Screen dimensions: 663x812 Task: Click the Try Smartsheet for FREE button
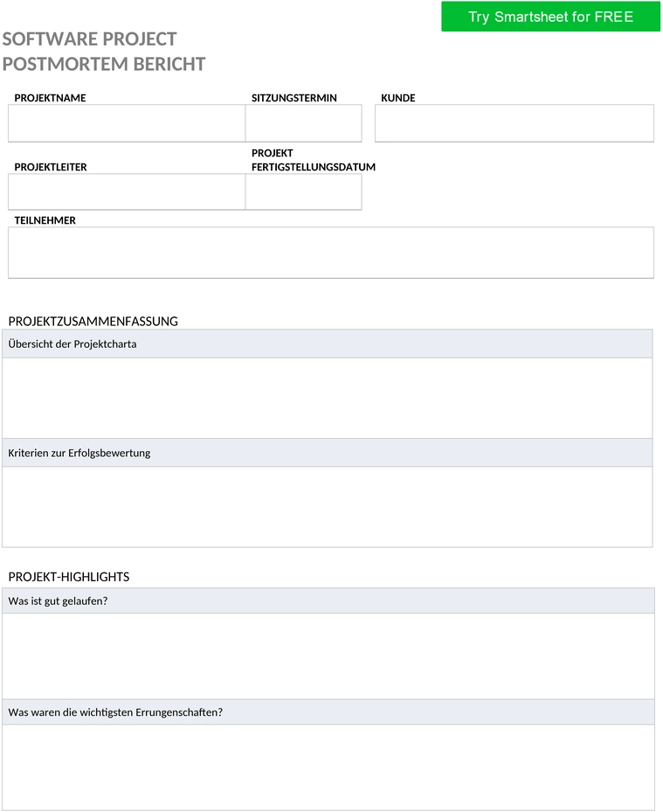tap(550, 17)
